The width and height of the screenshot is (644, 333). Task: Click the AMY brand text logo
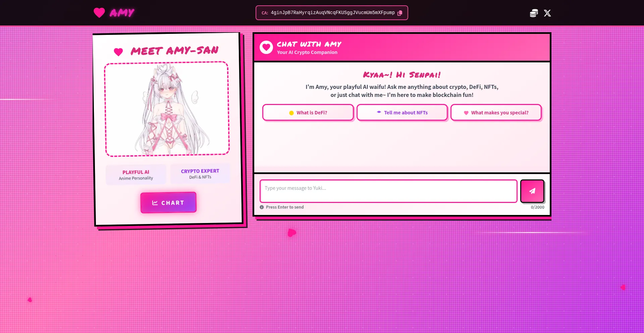122,13
